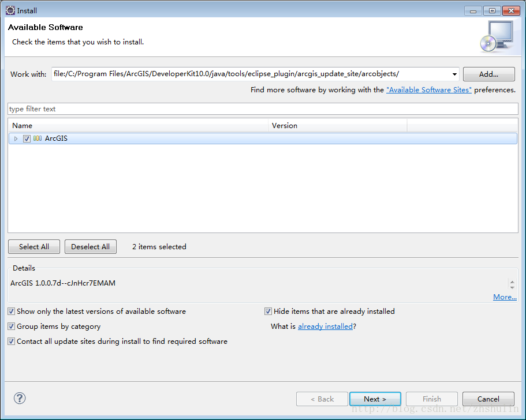Click the Name column header
This screenshot has width=526, height=420.
click(x=139, y=125)
